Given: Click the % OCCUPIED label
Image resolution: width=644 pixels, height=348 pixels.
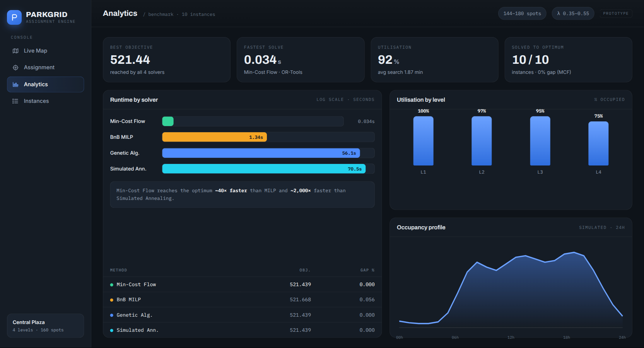Looking at the screenshot, I should pyautogui.click(x=609, y=100).
